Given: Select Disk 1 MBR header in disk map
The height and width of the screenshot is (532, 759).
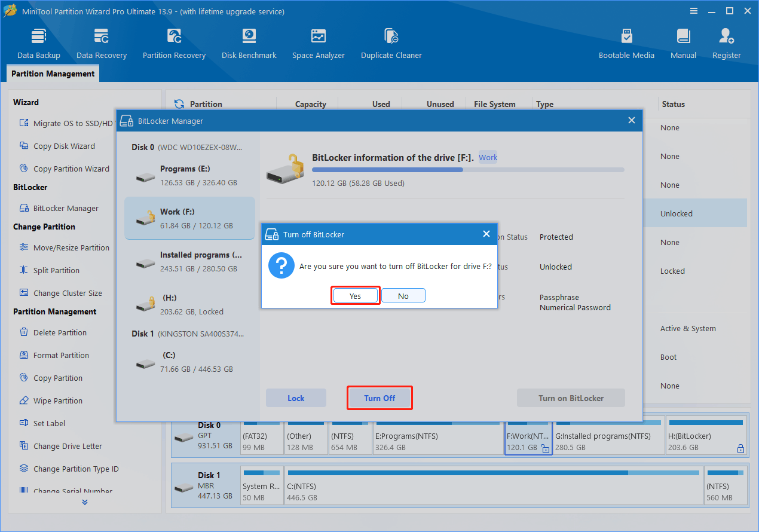Looking at the screenshot, I should (206, 486).
